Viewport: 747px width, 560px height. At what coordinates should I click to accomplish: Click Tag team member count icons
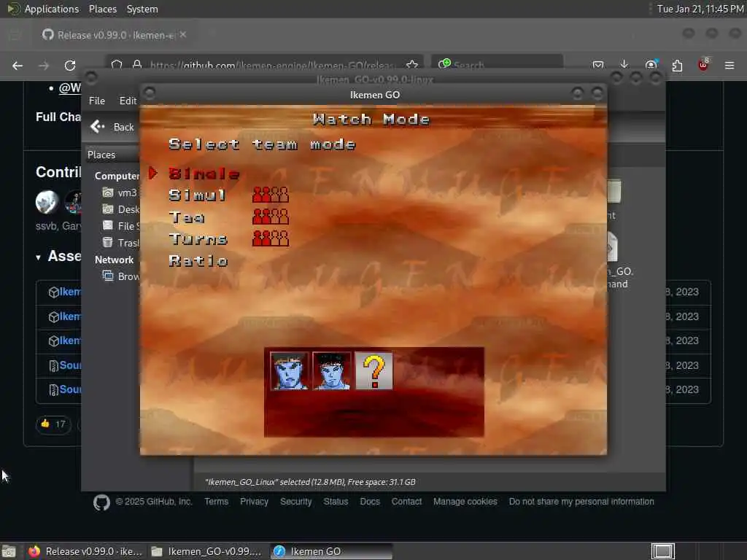tap(271, 216)
